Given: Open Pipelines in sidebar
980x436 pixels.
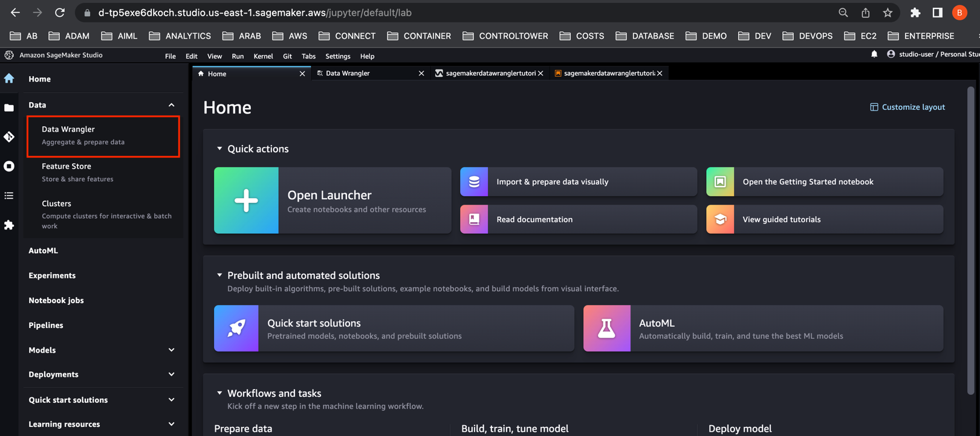Looking at the screenshot, I should coord(46,325).
